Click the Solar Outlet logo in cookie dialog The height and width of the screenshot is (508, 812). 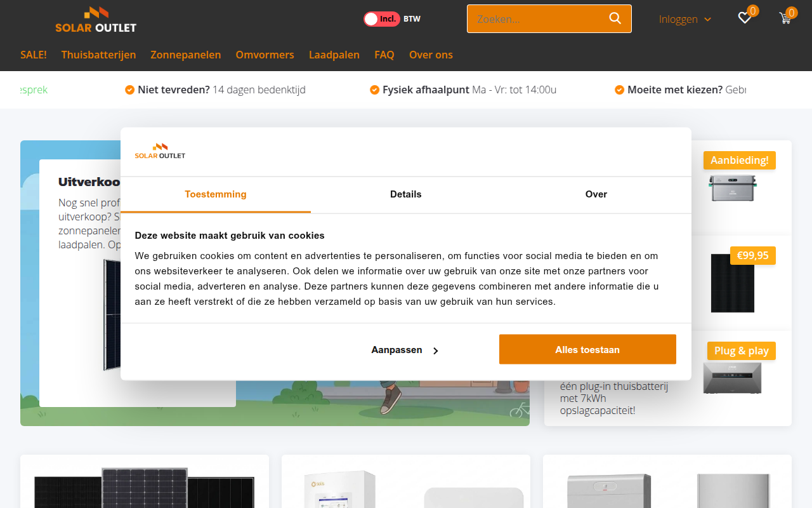160,151
